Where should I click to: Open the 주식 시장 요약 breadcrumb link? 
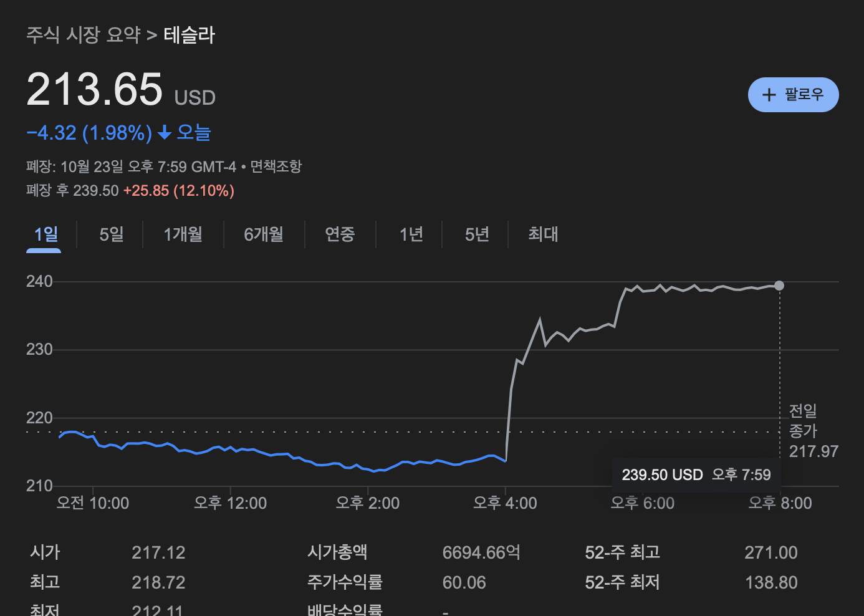click(x=84, y=35)
